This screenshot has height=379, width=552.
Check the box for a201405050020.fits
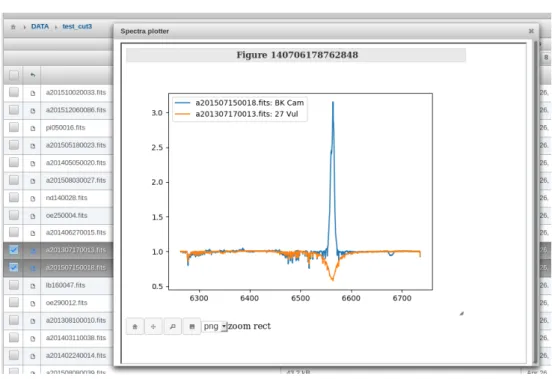click(x=14, y=162)
